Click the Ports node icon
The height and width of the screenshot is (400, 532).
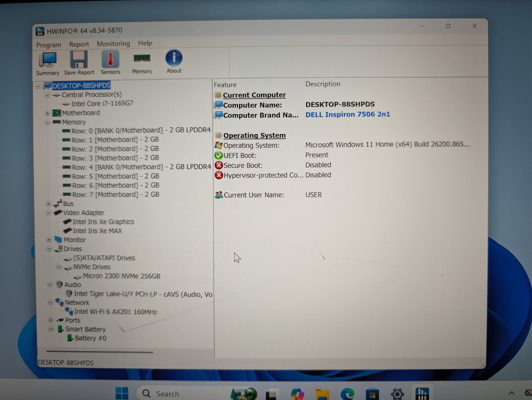tap(60, 320)
